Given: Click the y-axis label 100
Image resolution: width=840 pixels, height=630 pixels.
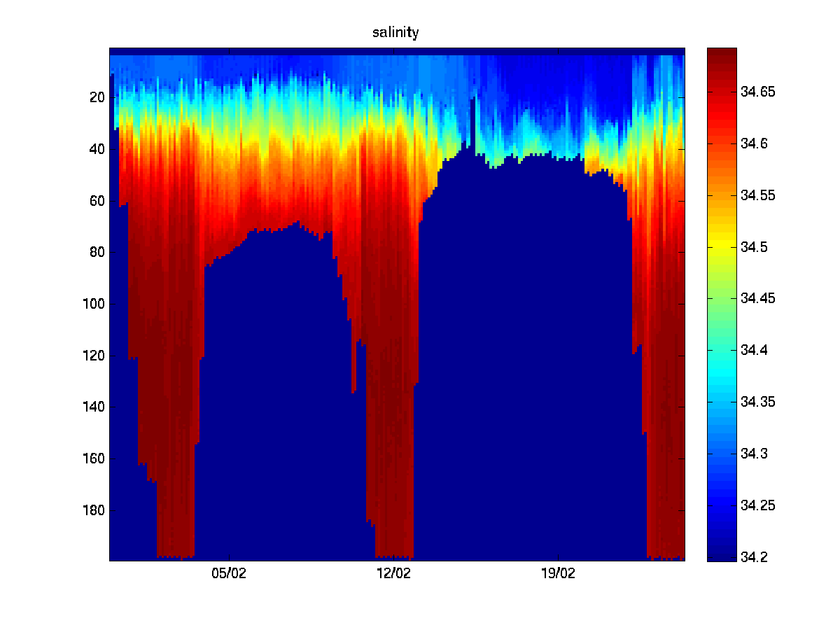Looking at the screenshot, I should pyautogui.click(x=92, y=304).
